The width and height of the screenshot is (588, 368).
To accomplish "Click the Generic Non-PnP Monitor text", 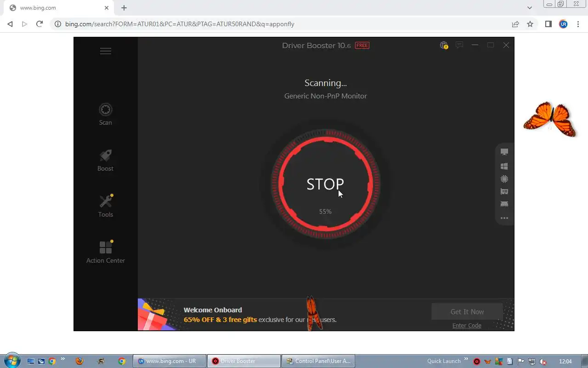I will (x=326, y=96).
